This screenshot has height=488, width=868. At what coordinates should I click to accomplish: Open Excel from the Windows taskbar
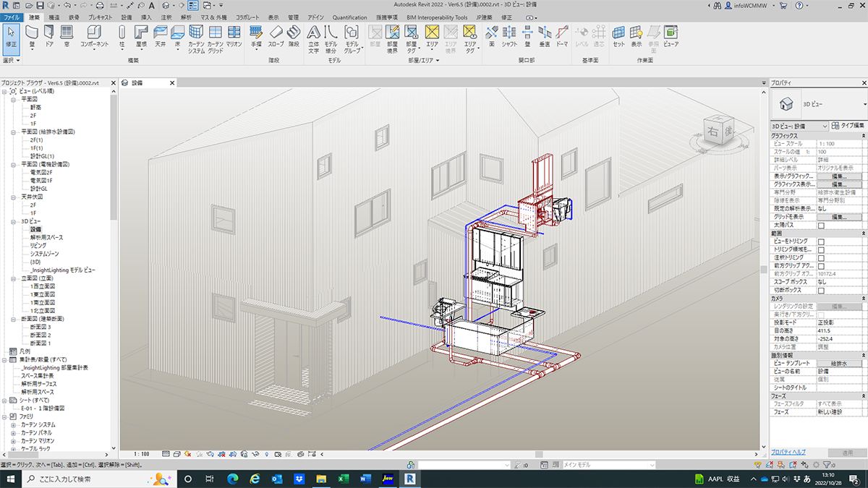(344, 479)
